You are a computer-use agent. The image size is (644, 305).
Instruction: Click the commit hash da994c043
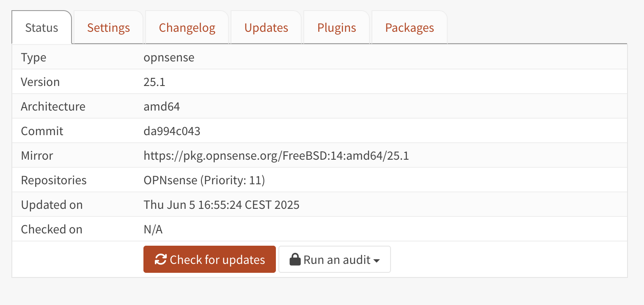[x=172, y=131]
